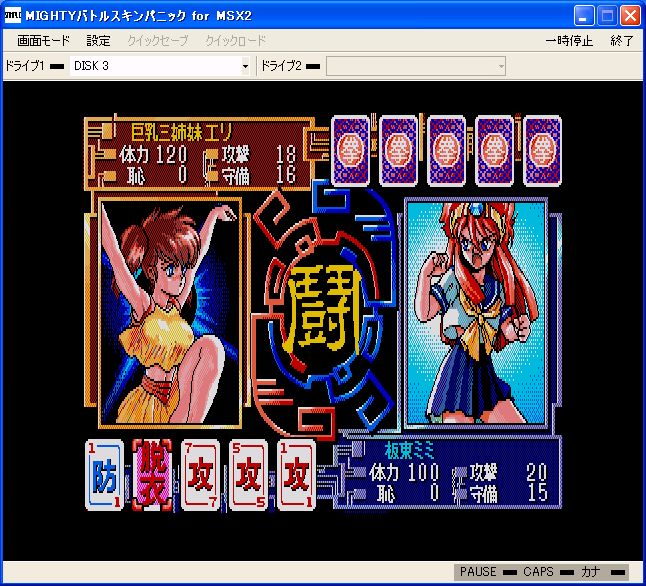Click the opponent name 巨乳三姉妹エリ

coord(182,132)
